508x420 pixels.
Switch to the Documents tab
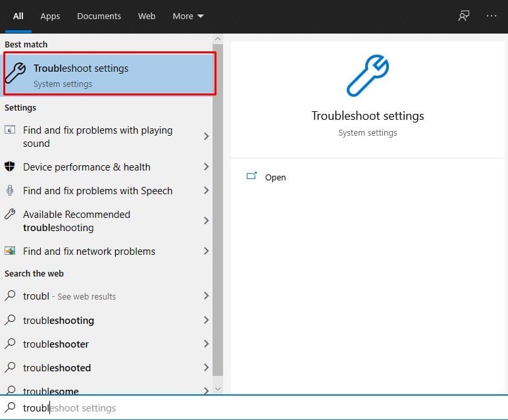coord(99,16)
